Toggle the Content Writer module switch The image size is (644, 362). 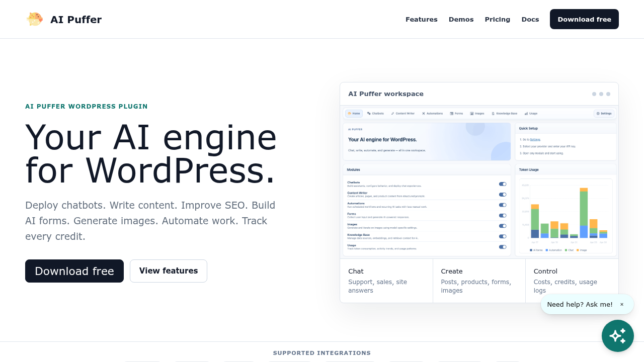[503, 195]
